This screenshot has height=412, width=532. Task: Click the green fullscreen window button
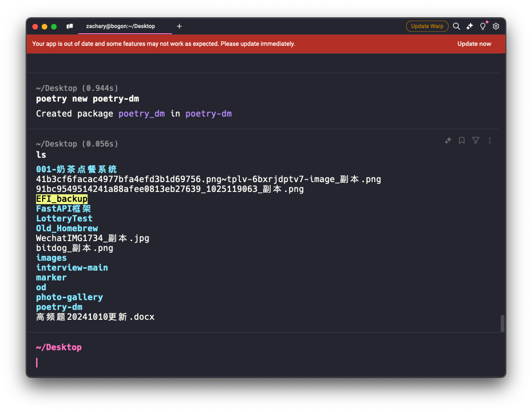54,26
